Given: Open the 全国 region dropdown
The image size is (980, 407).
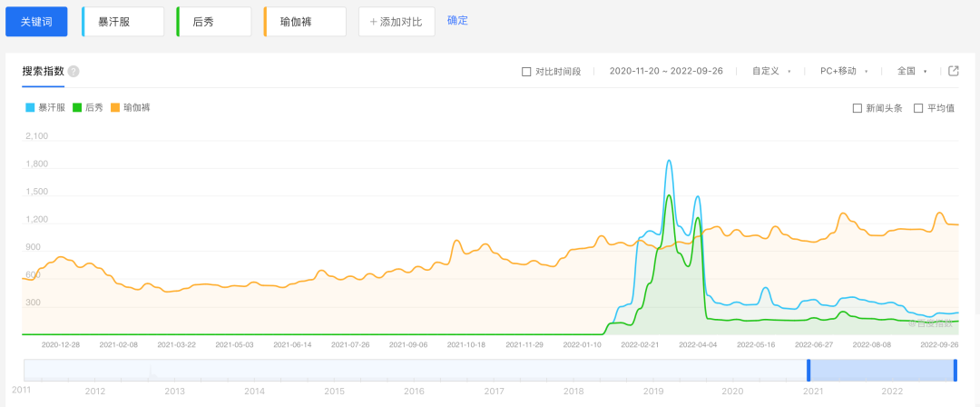Looking at the screenshot, I should click(912, 71).
